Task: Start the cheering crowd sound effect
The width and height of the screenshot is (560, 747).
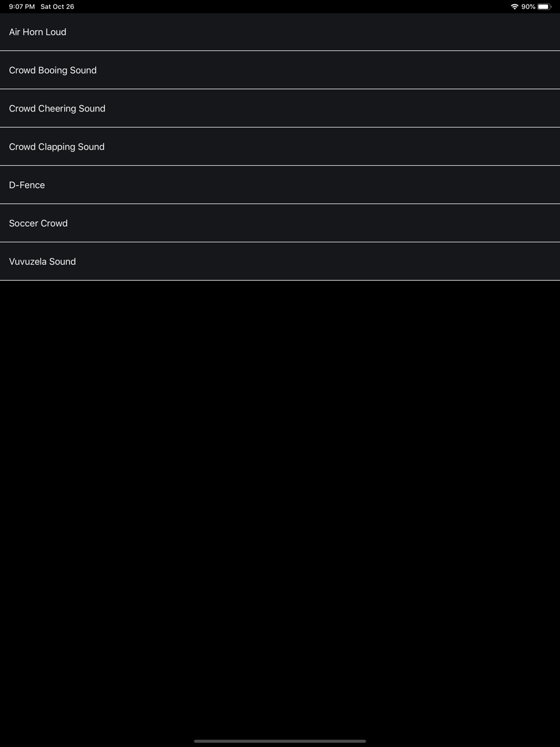Action: 280,108
